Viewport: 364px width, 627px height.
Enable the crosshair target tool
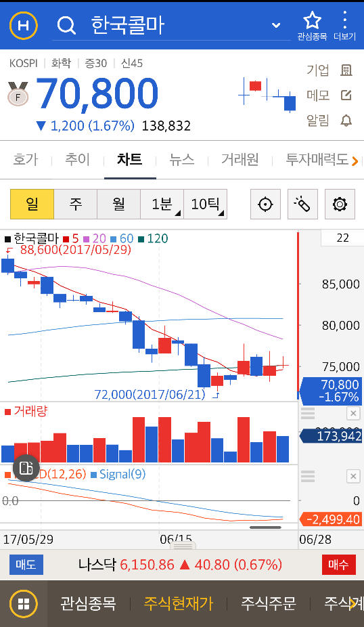(x=265, y=204)
